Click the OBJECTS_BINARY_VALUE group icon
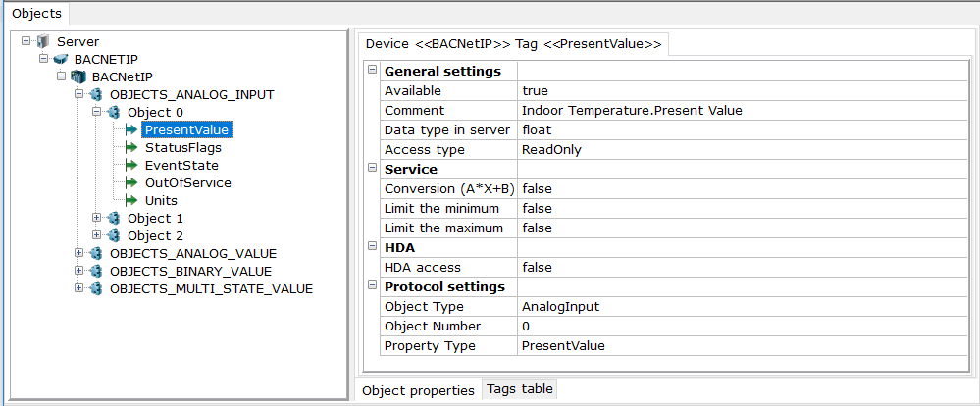The width and height of the screenshot is (980, 406). click(x=95, y=271)
